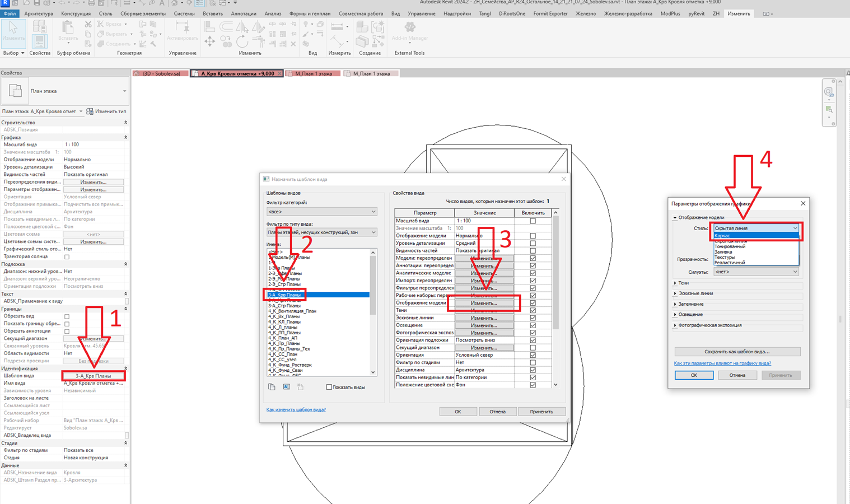Click Отмена in graphics display options dialog
This screenshot has height=504, width=850.
tap(737, 375)
